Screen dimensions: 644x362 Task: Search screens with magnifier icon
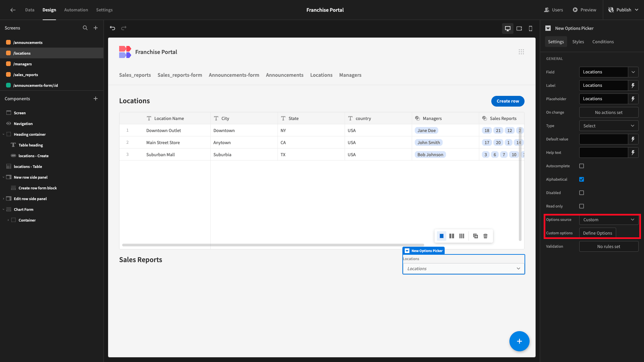point(85,28)
